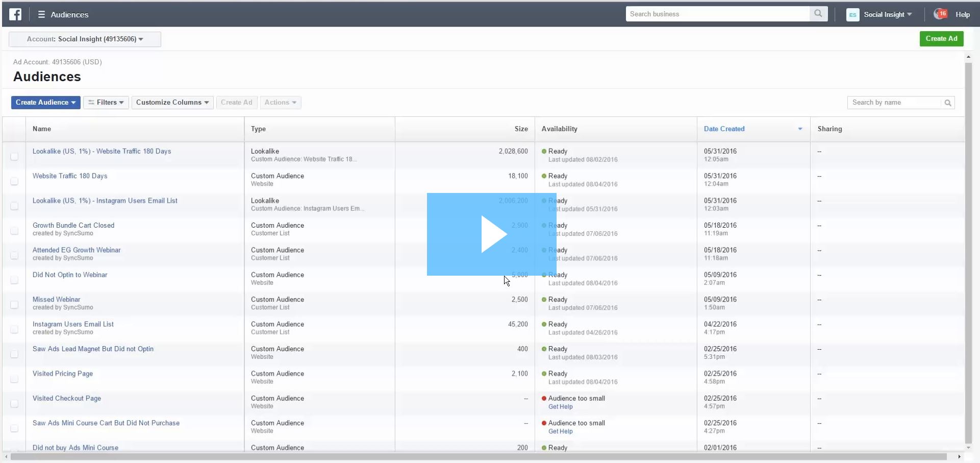Open Saw Ads Lead Magnet But Did not Optin
Viewport: 980px width, 463px height.
click(93, 349)
